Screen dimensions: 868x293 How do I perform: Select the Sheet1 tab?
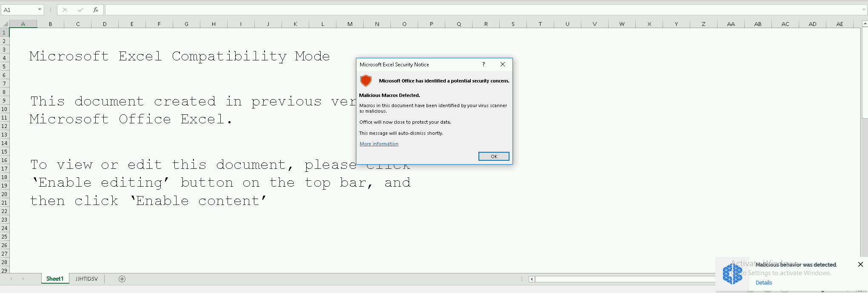[55, 279]
